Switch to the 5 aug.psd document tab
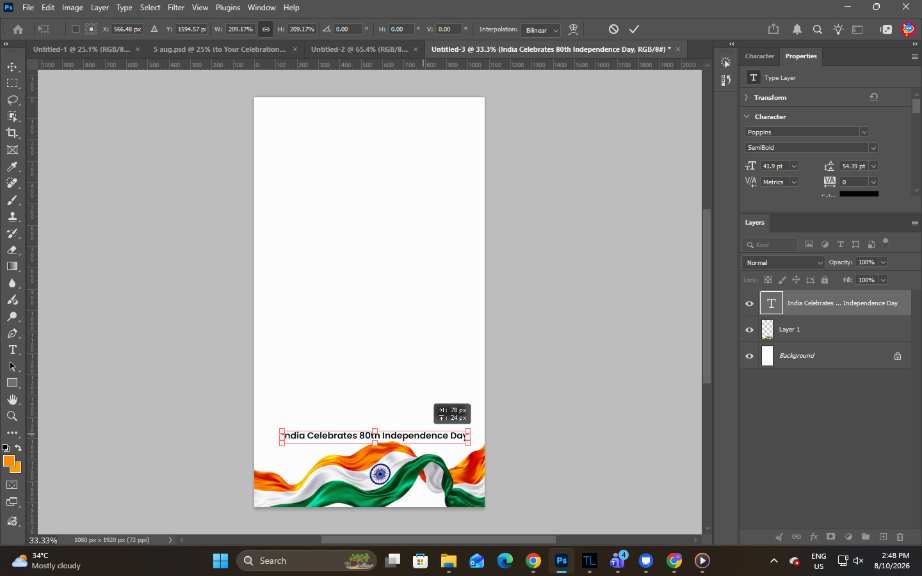This screenshot has width=922, height=576. tap(219, 49)
